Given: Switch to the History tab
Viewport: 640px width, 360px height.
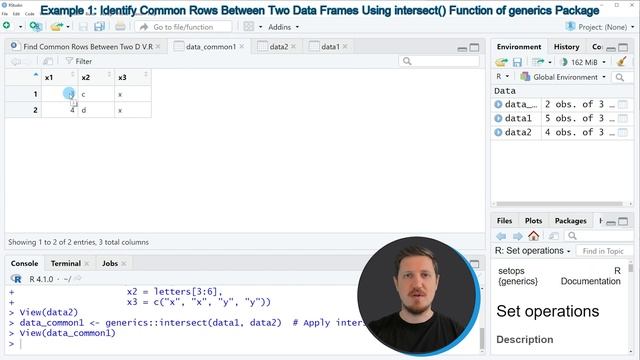Looking at the screenshot, I should [x=566, y=47].
